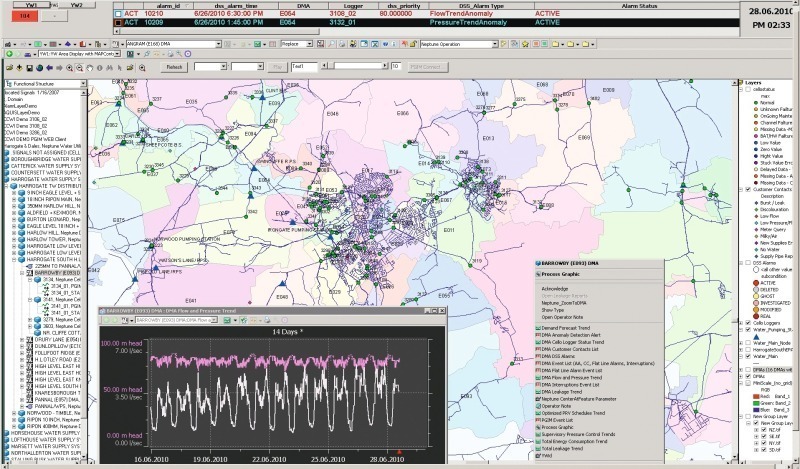The image size is (800, 469).
Task: Open the first empty dropdown after Refresh
Action: pos(223,67)
